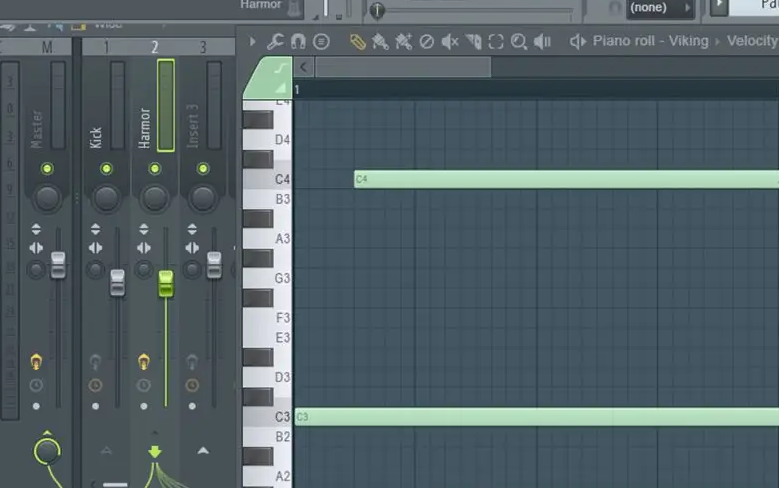Click the bar 1 timeline marker
Image resolution: width=779 pixels, height=488 pixels.
pos(297,90)
